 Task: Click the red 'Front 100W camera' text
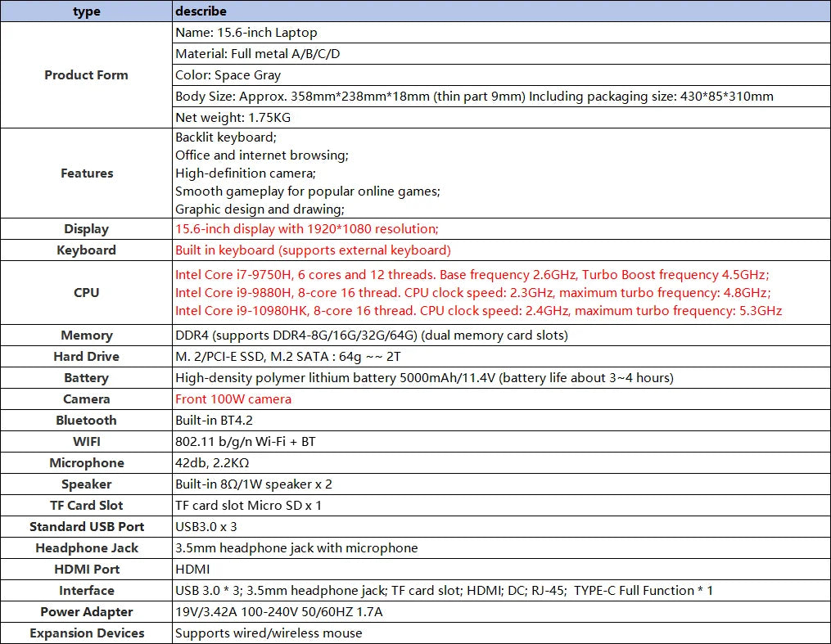point(233,399)
